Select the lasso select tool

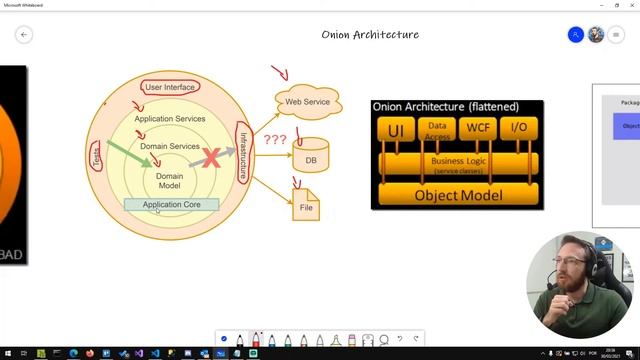point(384,340)
